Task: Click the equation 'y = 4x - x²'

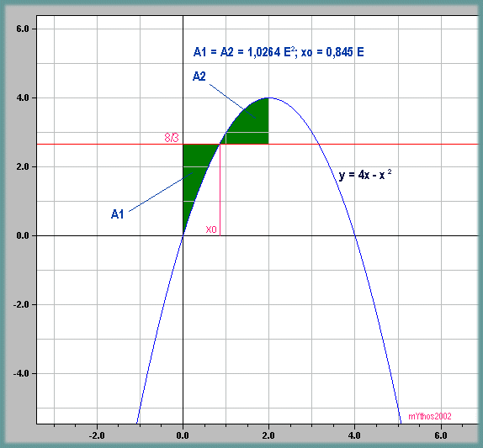Action: click(365, 175)
